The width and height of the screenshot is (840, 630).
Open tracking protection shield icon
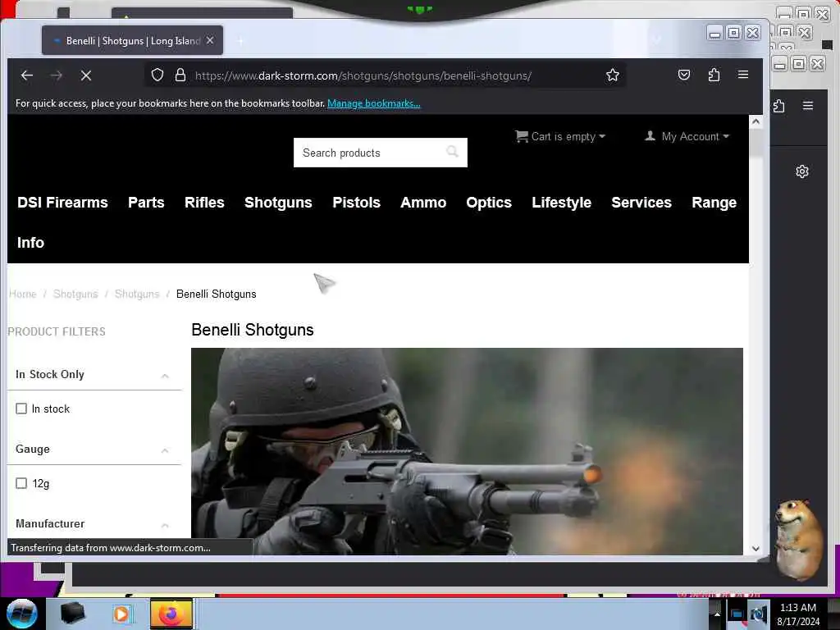coord(157,75)
